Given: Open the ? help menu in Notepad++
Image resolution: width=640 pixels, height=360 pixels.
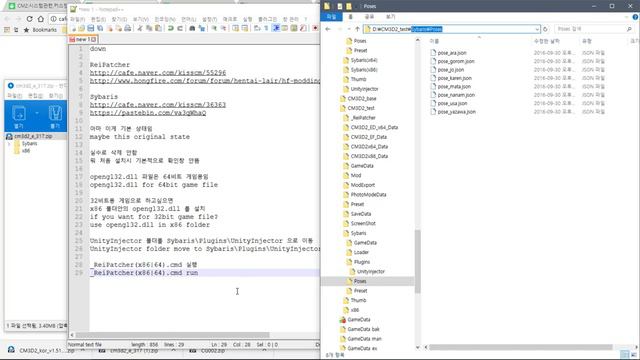Looking at the screenshot, I should [x=305, y=19].
